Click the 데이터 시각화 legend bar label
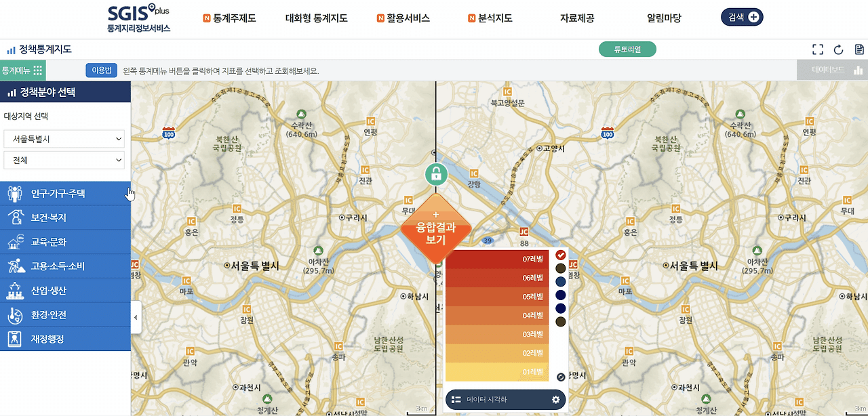 coord(487,400)
